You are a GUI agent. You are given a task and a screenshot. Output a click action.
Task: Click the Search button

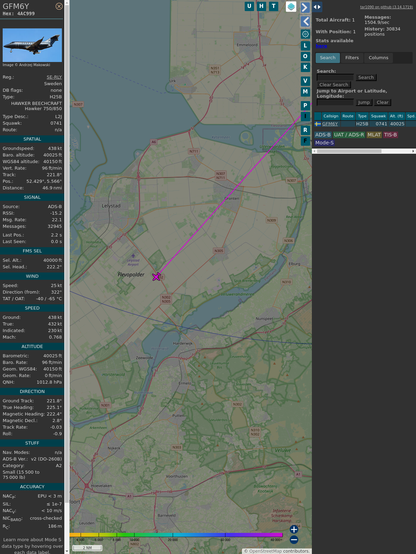point(366,77)
